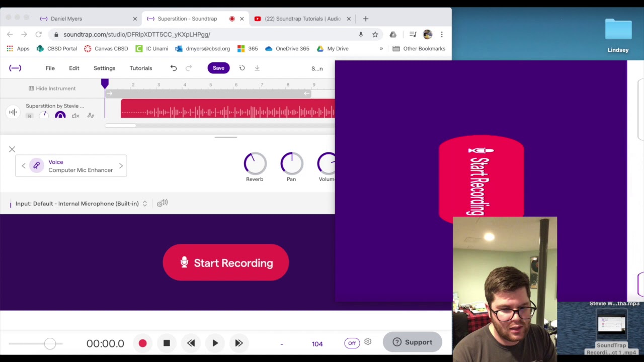Open the Settings menu
Viewport: 644px width, 362px height.
point(104,68)
